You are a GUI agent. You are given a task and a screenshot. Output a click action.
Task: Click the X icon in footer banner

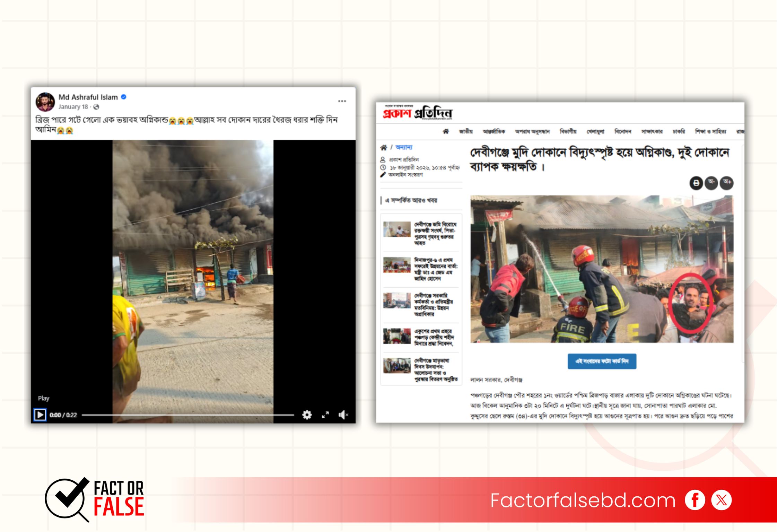pyautogui.click(x=721, y=500)
